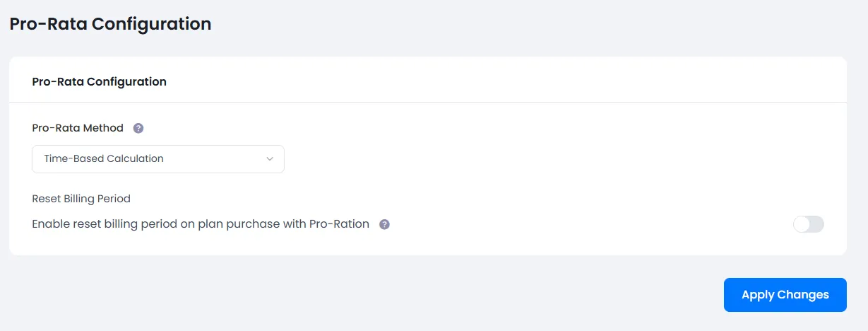The width and height of the screenshot is (868, 331).
Task: Click the word Billing in the section label
Action: [x=82, y=198]
